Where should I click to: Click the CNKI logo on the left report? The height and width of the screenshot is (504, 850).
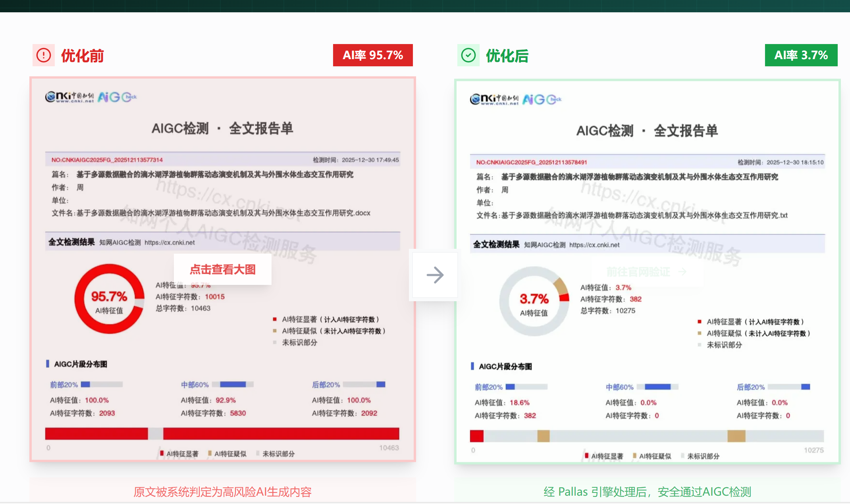69,96
